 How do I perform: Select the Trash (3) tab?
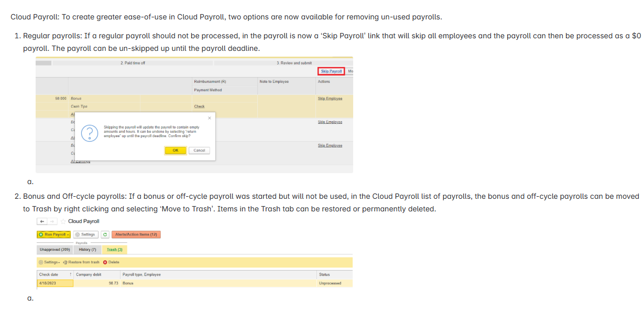click(x=114, y=250)
